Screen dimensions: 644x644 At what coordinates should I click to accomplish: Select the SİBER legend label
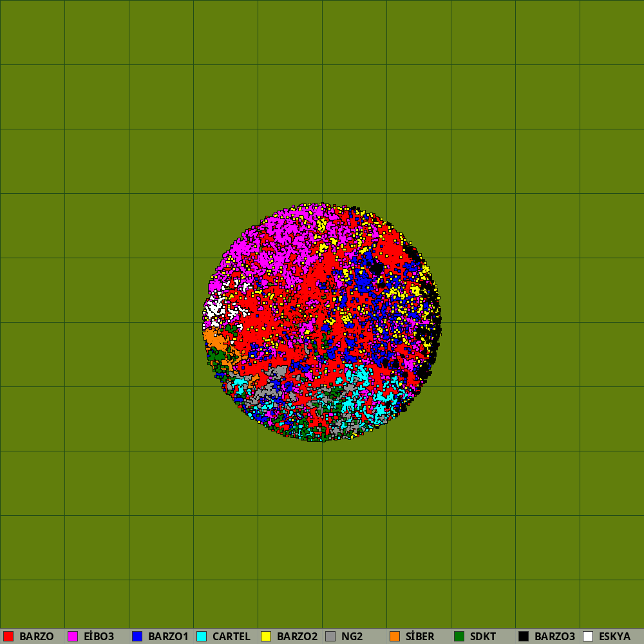tap(420, 637)
